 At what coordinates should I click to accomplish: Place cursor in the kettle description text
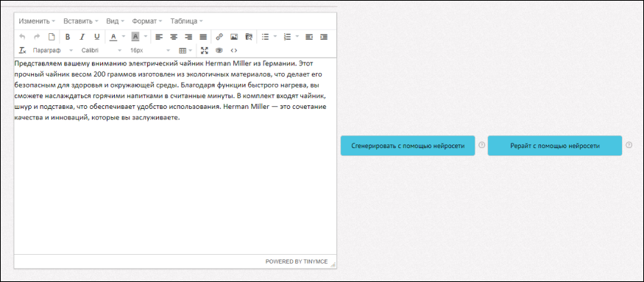170,91
